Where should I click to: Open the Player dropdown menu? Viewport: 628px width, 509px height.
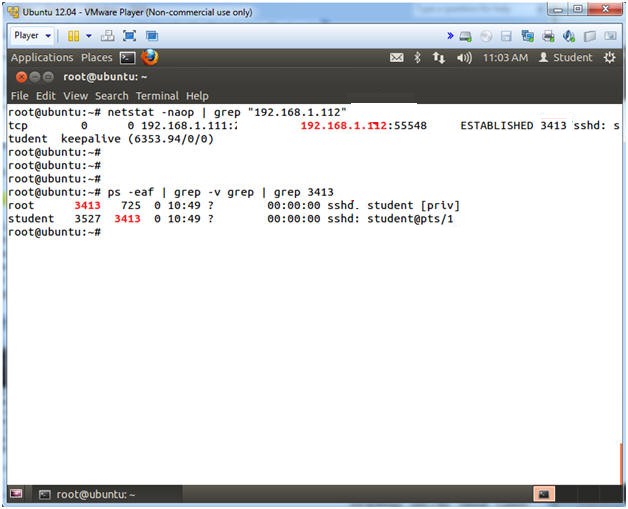pyautogui.click(x=32, y=36)
